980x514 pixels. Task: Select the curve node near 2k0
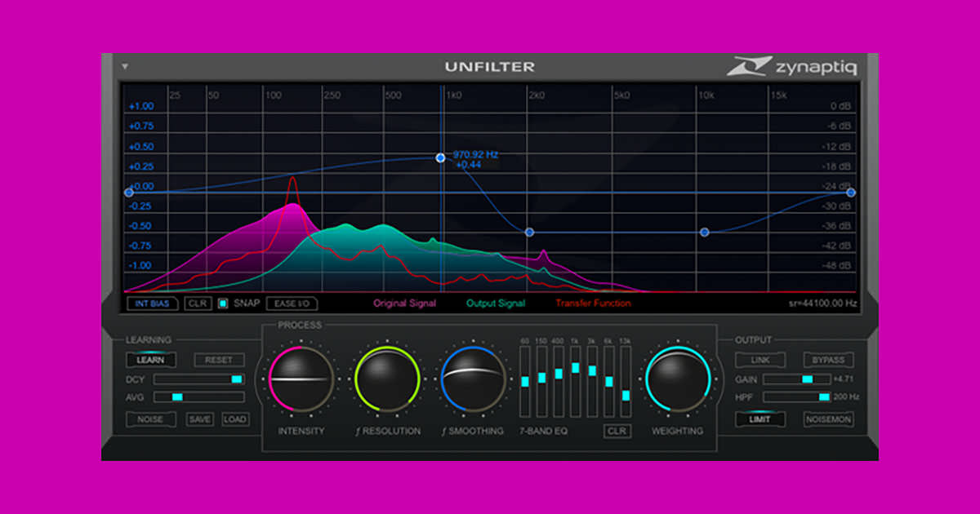(x=529, y=233)
